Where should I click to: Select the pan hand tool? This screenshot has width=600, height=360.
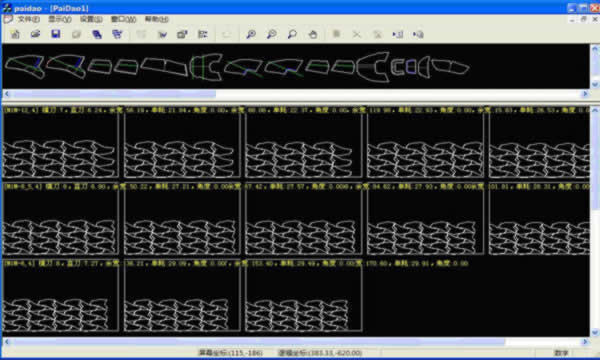click(313, 34)
